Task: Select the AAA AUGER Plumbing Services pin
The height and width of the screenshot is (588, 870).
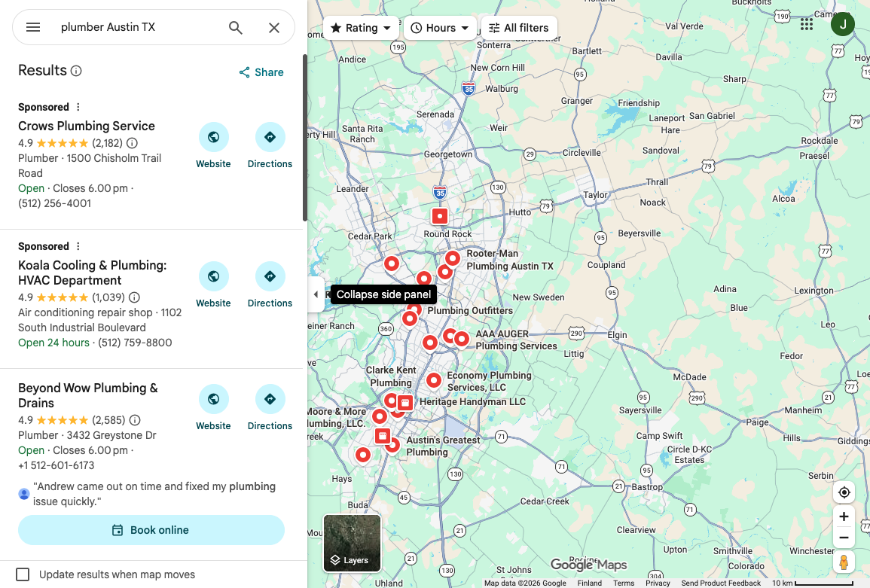Action: pyautogui.click(x=462, y=338)
